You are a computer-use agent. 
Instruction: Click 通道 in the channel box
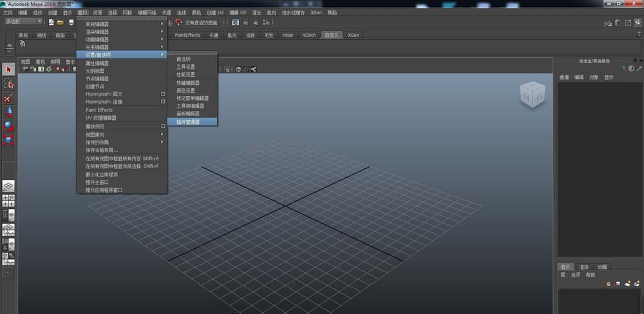point(564,77)
